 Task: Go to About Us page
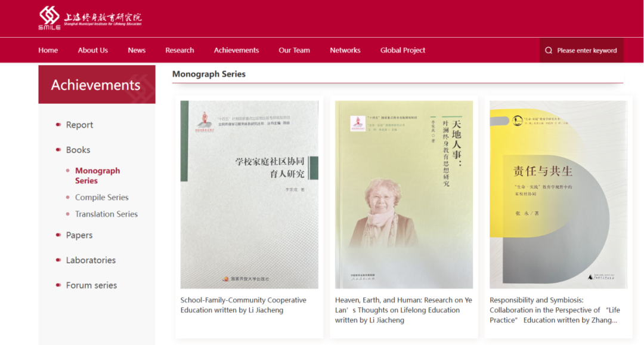pyautogui.click(x=93, y=50)
